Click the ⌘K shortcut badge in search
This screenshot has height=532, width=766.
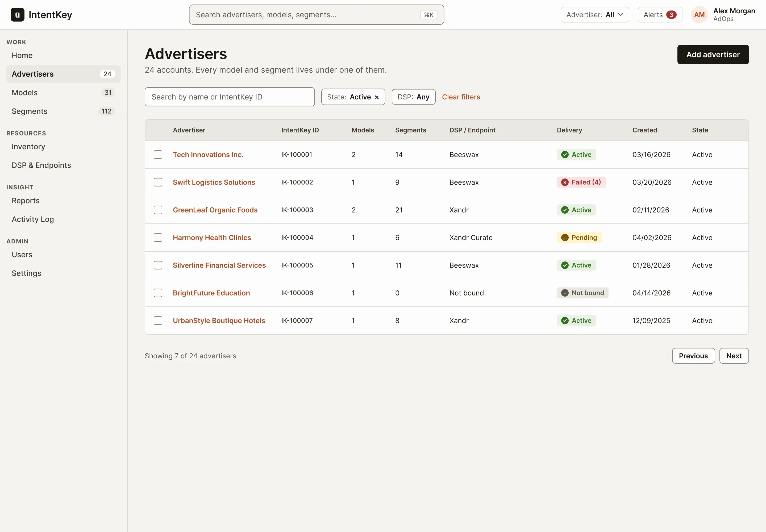pyautogui.click(x=428, y=15)
